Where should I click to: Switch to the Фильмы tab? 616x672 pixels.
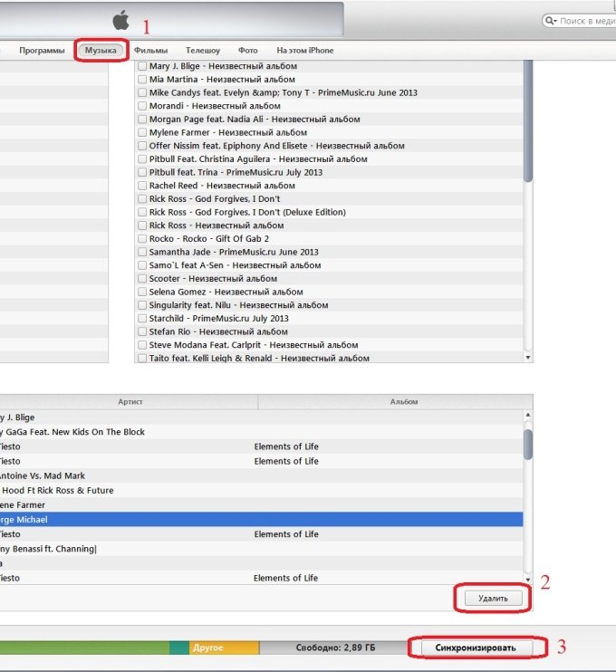tap(151, 51)
